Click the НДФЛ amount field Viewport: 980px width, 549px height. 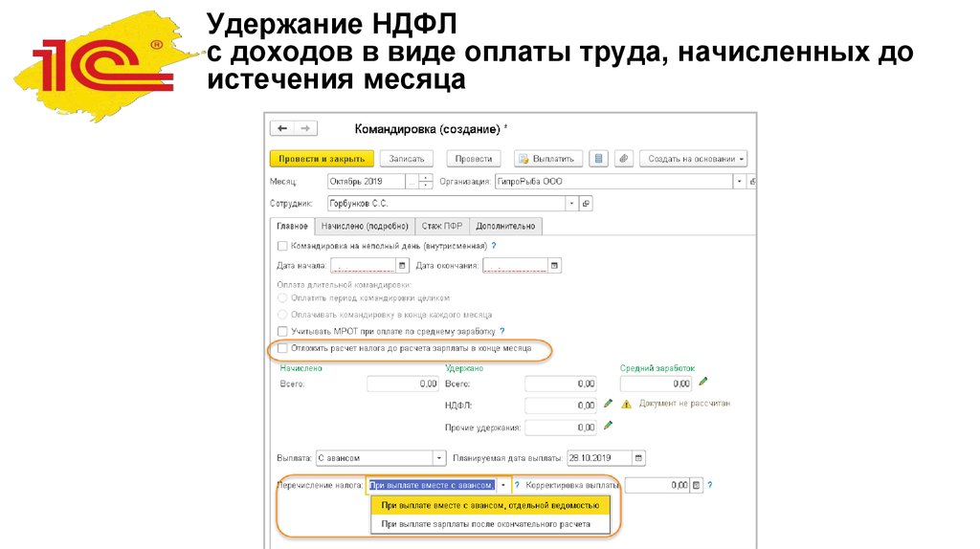(561, 406)
